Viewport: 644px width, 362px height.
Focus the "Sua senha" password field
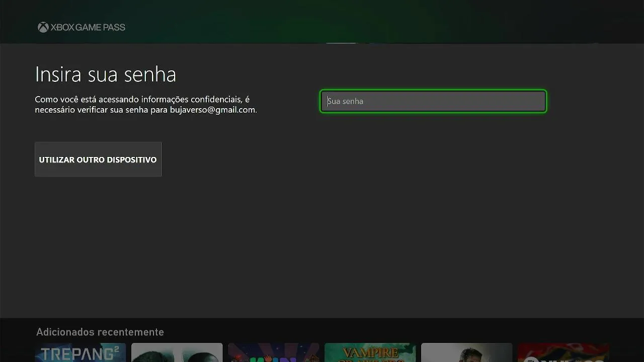pyautogui.click(x=433, y=101)
